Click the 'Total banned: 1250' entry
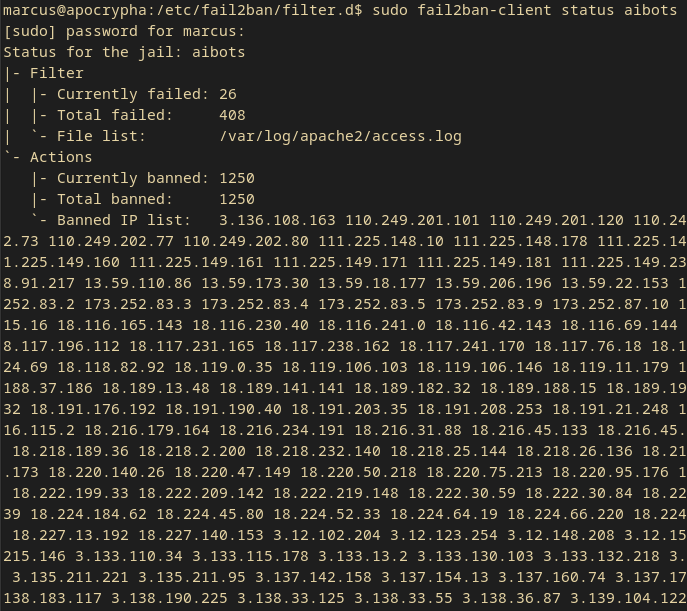Image resolution: width=687 pixels, height=611 pixels. [x=156, y=199]
